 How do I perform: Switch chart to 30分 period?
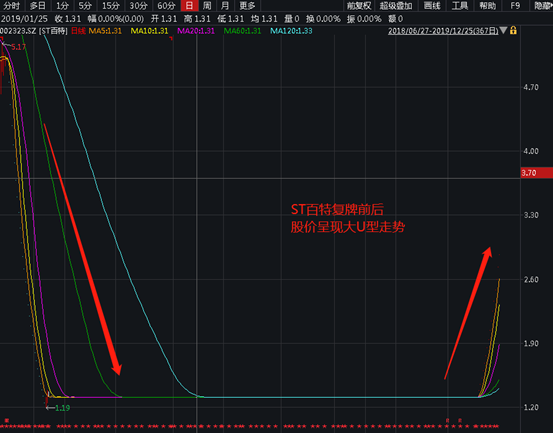click(139, 6)
